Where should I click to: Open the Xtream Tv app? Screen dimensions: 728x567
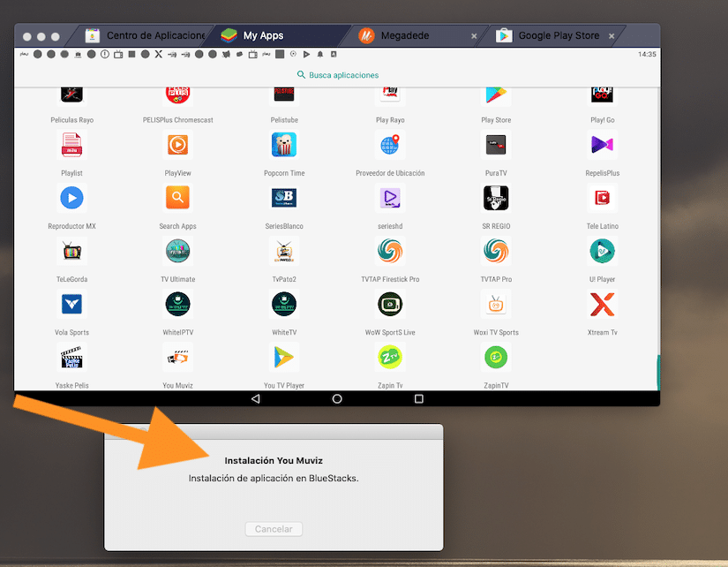coord(602,304)
